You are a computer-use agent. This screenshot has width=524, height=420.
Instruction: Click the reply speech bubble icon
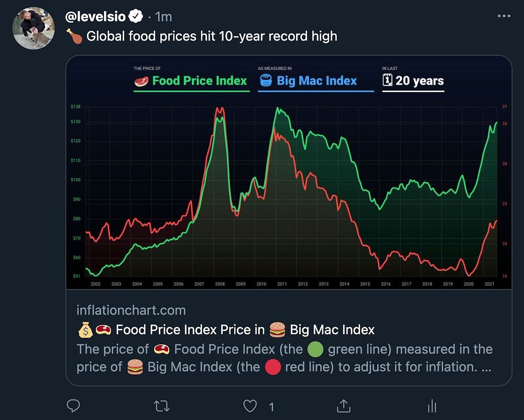tap(74, 405)
